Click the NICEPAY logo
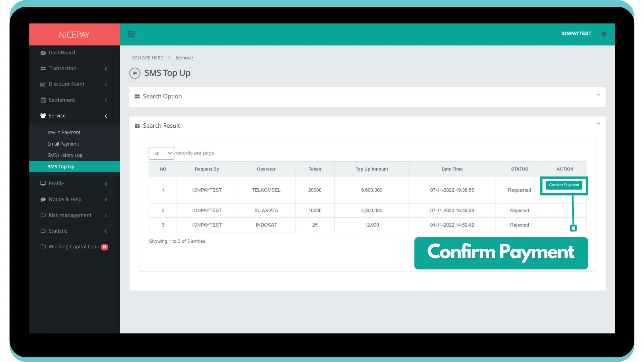644x362 pixels. [x=74, y=35]
